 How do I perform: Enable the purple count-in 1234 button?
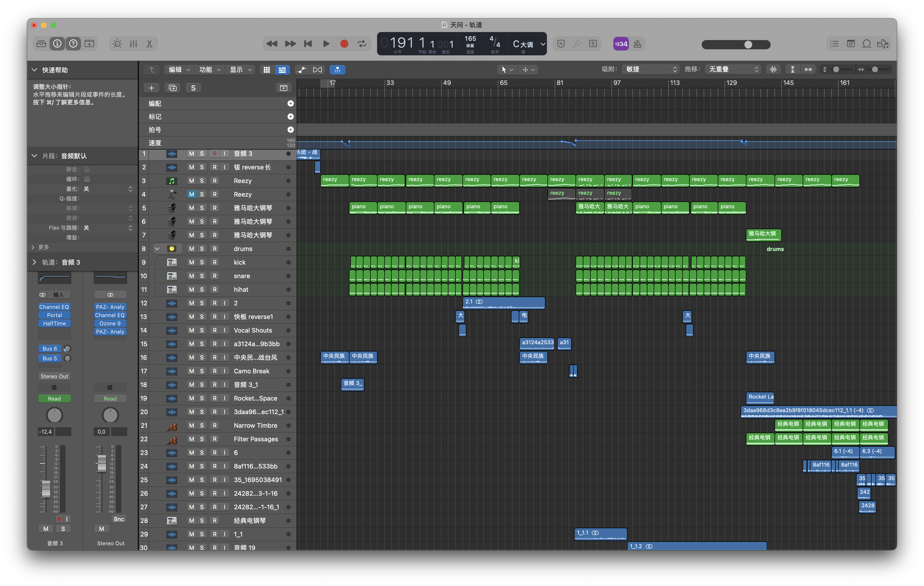[x=620, y=44]
